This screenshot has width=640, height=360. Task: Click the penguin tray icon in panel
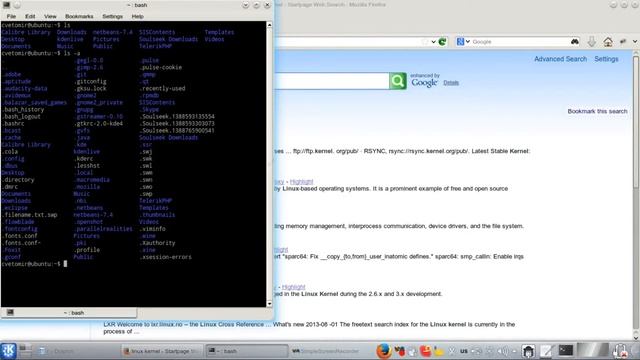(528, 351)
